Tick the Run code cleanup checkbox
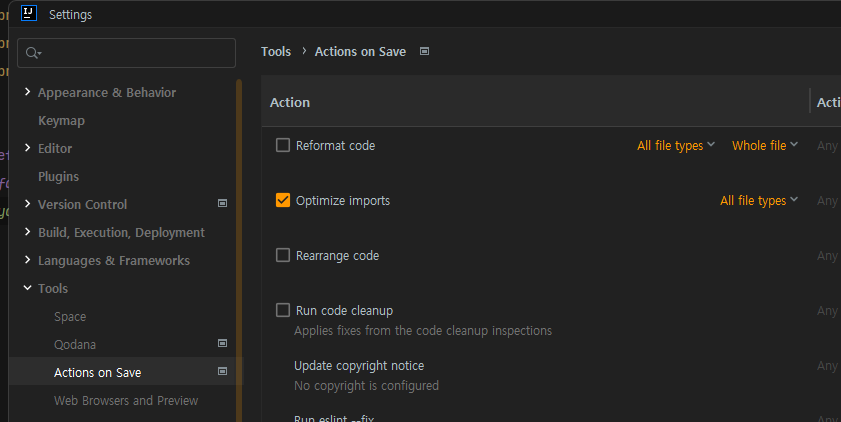841x422 pixels. point(282,310)
